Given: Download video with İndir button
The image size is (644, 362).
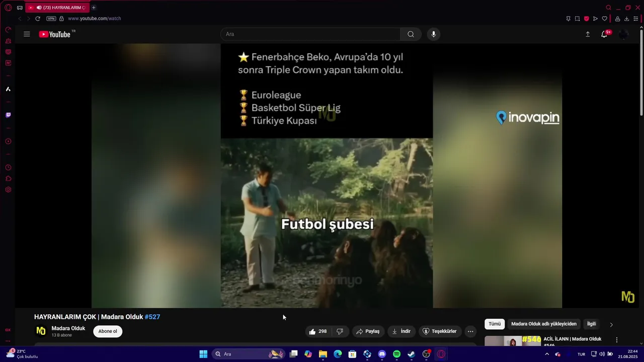Looking at the screenshot, I should [x=401, y=331].
